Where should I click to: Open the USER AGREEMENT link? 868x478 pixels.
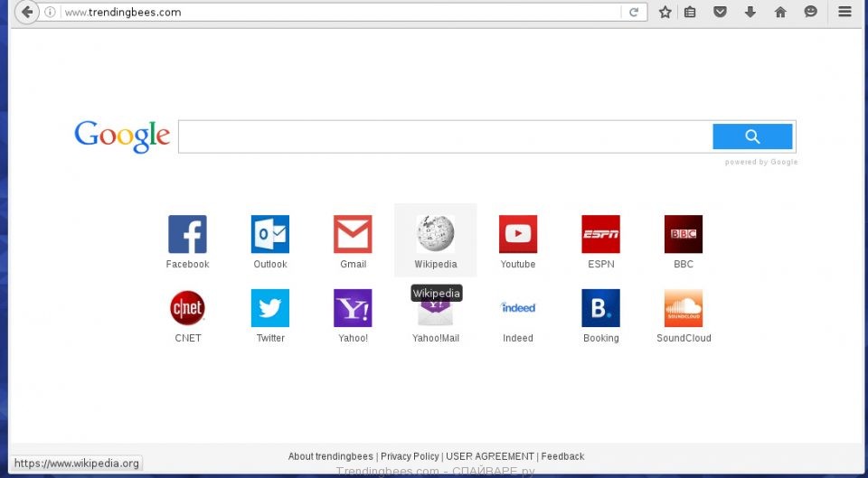tap(490, 456)
